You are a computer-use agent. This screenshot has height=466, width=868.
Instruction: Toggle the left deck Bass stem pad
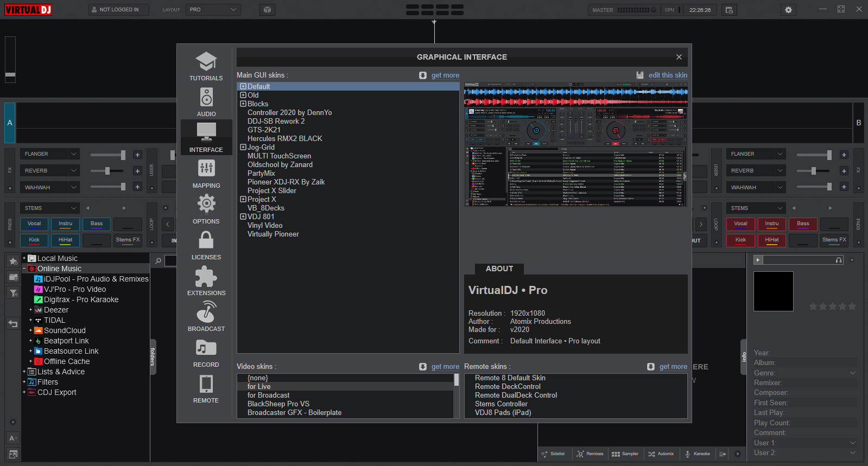coord(97,224)
